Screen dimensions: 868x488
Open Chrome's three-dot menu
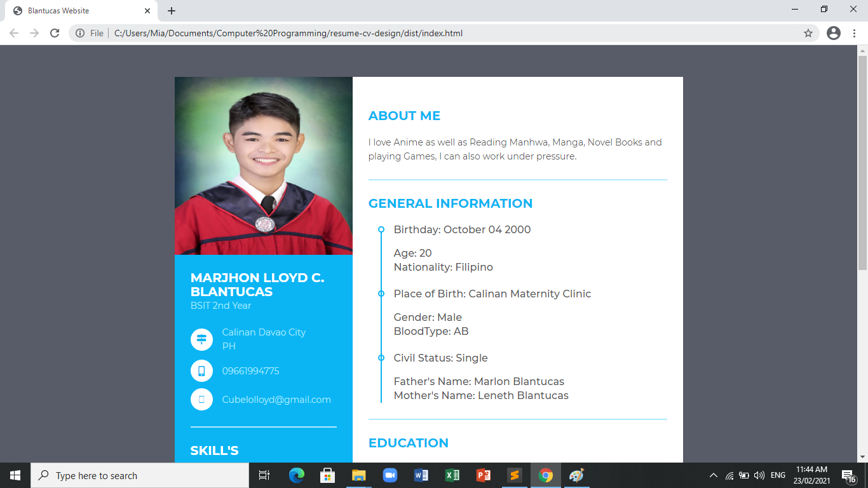855,33
